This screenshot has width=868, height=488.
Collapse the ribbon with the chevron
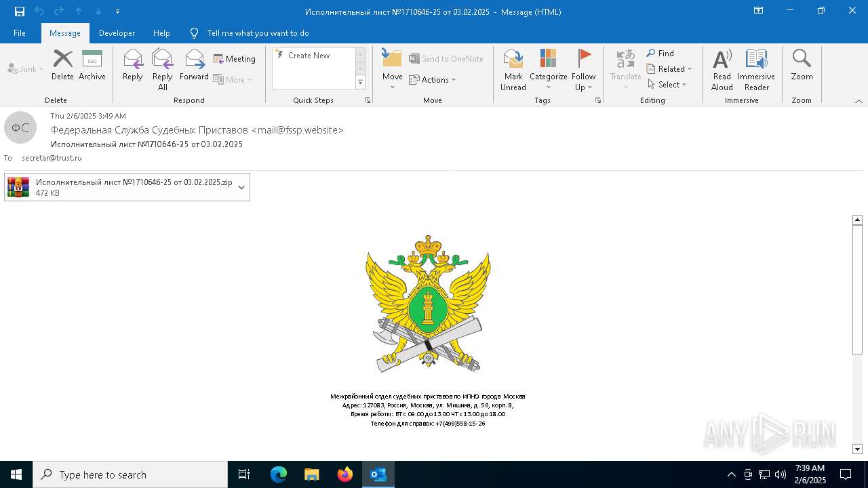pos(859,101)
